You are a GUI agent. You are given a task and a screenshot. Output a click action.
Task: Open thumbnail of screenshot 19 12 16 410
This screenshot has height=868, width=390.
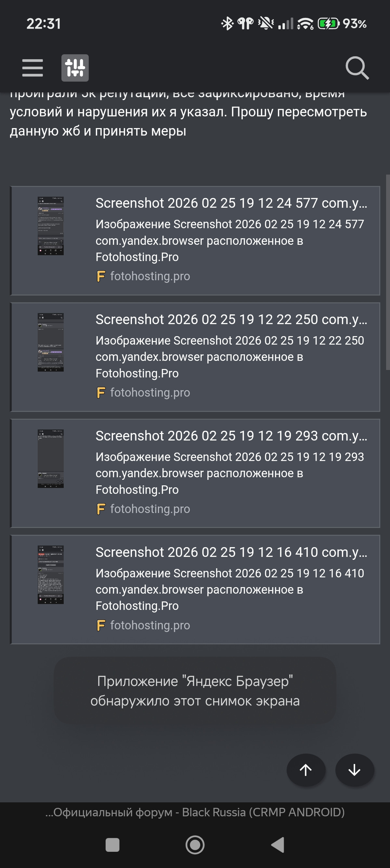coord(50,574)
